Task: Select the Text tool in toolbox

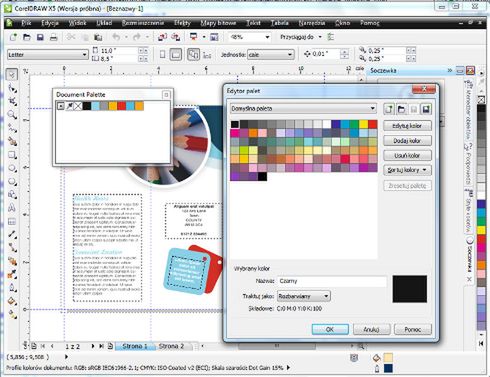Action: coord(12,208)
